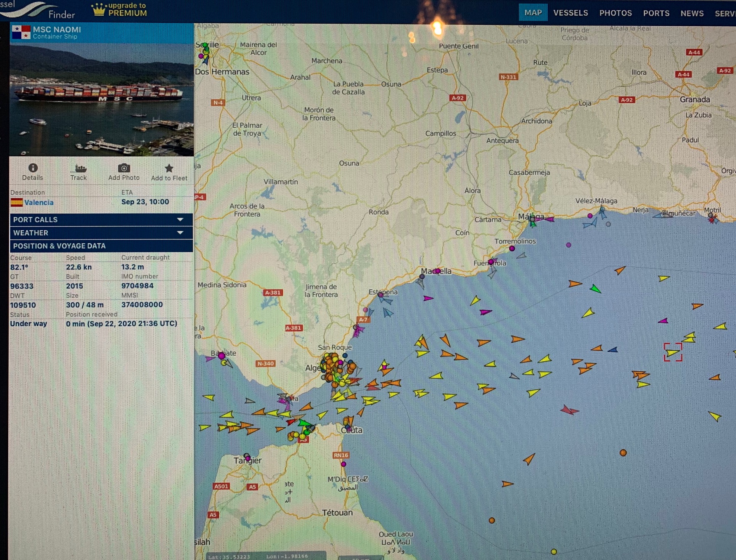Click the Track ship icon

coord(80,168)
